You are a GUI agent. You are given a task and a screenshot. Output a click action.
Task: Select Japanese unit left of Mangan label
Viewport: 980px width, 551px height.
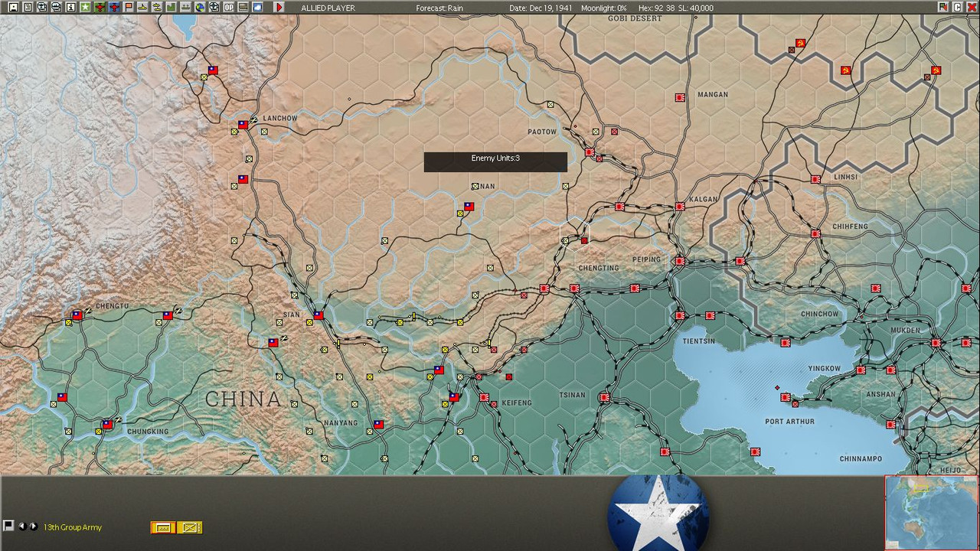tap(680, 98)
